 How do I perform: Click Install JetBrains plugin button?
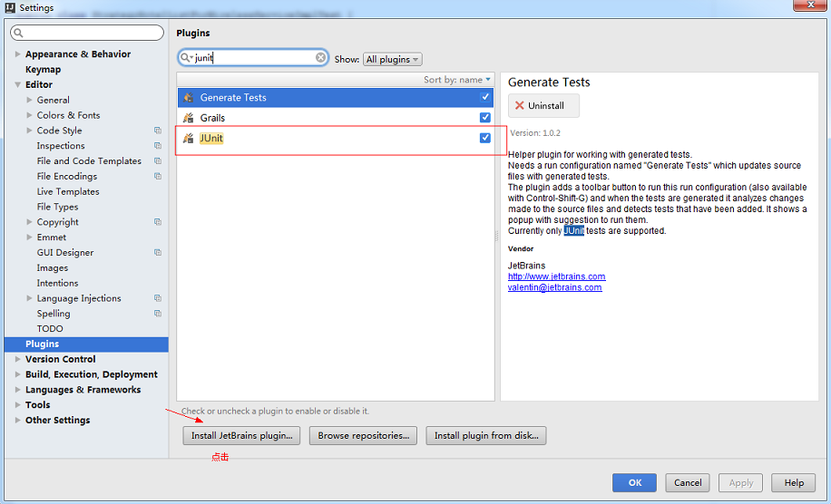[x=241, y=436]
